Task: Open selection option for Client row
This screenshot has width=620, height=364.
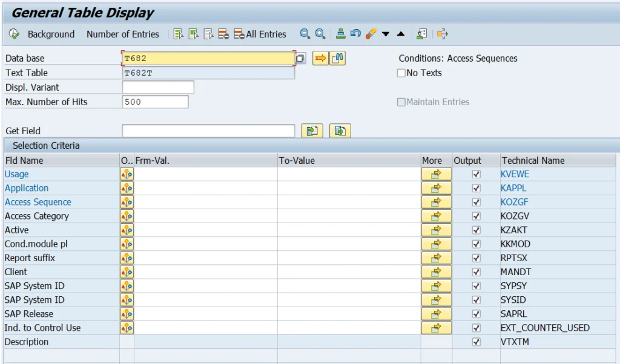Action: coord(127,272)
